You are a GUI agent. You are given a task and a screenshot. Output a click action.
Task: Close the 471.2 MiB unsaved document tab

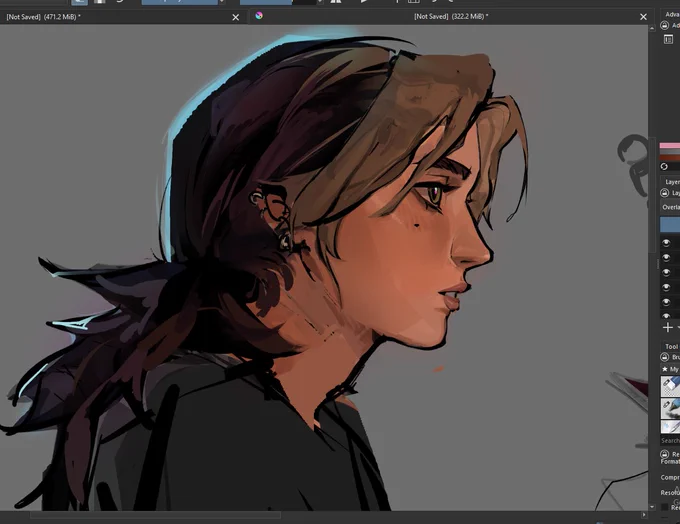coord(235,17)
